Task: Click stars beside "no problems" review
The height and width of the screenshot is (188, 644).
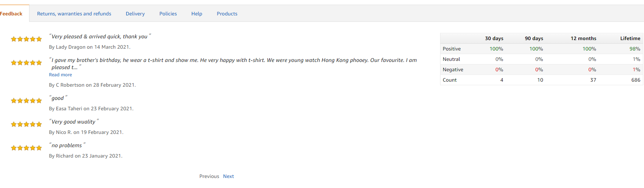Action: coord(26,148)
